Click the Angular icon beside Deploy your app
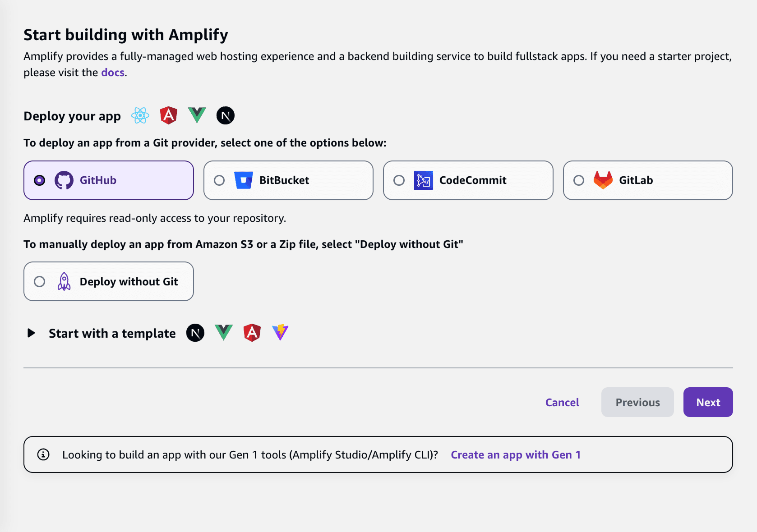The width and height of the screenshot is (757, 532). [169, 115]
